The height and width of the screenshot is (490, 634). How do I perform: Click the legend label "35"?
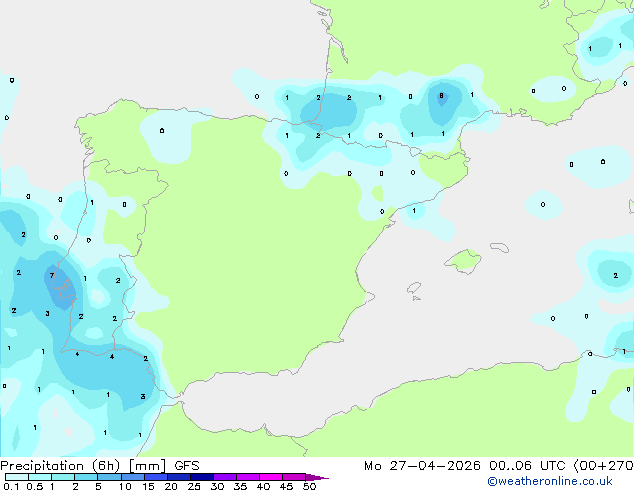[240, 486]
